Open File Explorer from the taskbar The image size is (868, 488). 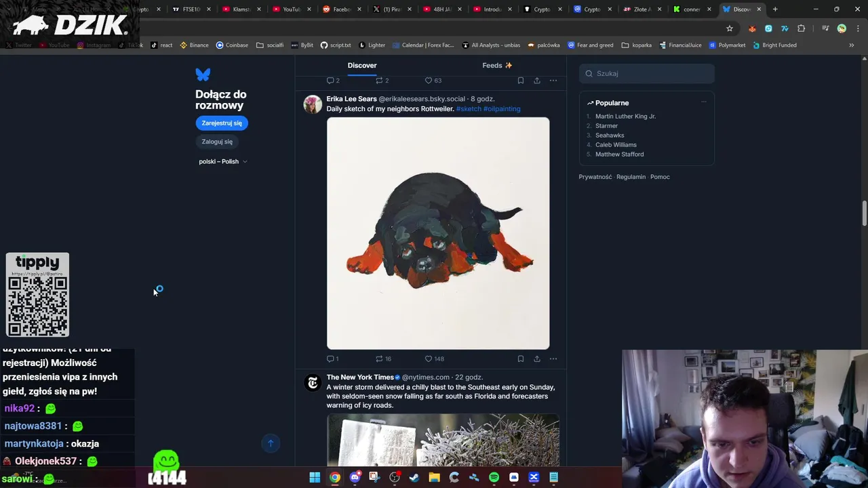(x=434, y=477)
